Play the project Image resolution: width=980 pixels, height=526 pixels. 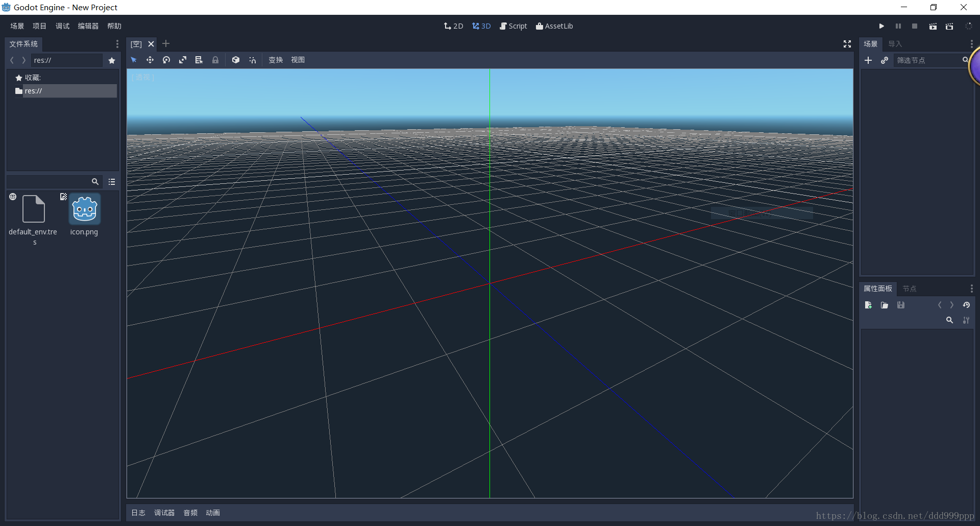point(881,26)
